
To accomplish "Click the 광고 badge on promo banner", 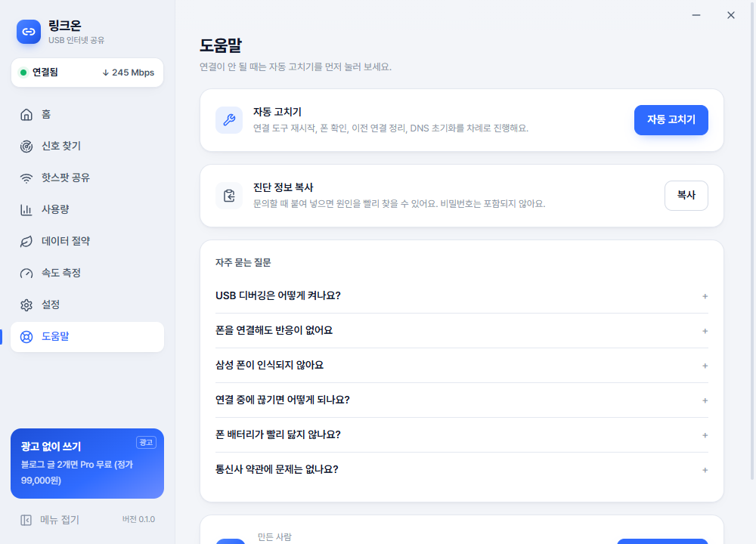I will pos(146,442).
